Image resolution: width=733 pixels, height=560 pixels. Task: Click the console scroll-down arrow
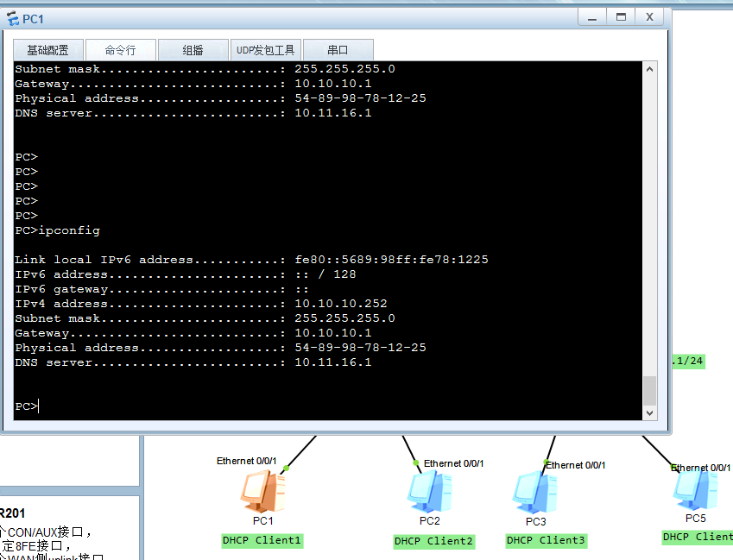649,412
